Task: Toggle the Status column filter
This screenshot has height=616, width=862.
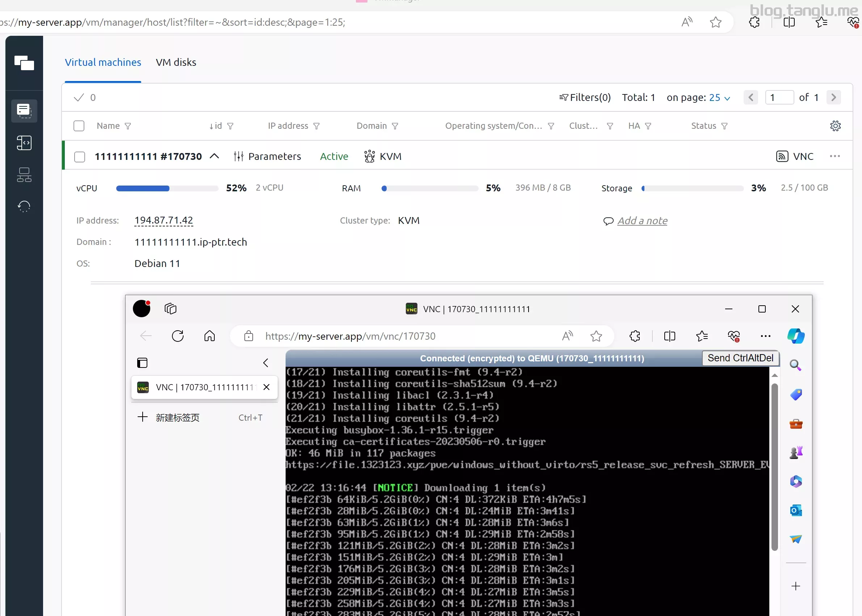Action: [x=724, y=126]
